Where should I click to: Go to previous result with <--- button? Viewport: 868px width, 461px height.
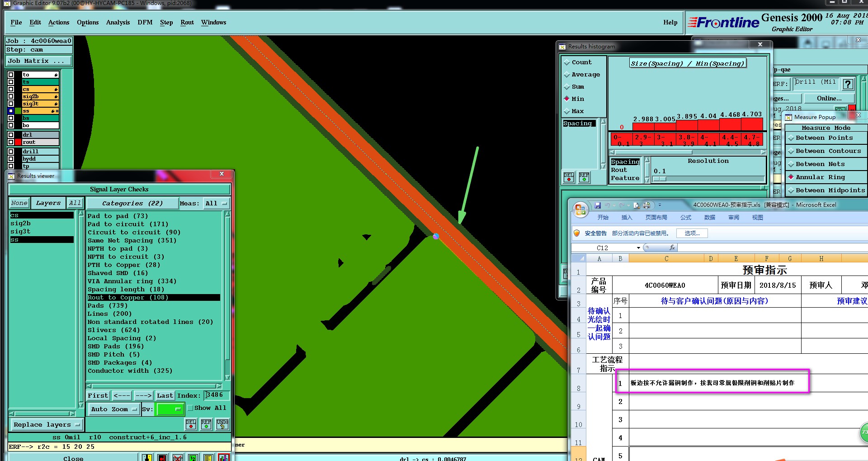[122, 396]
